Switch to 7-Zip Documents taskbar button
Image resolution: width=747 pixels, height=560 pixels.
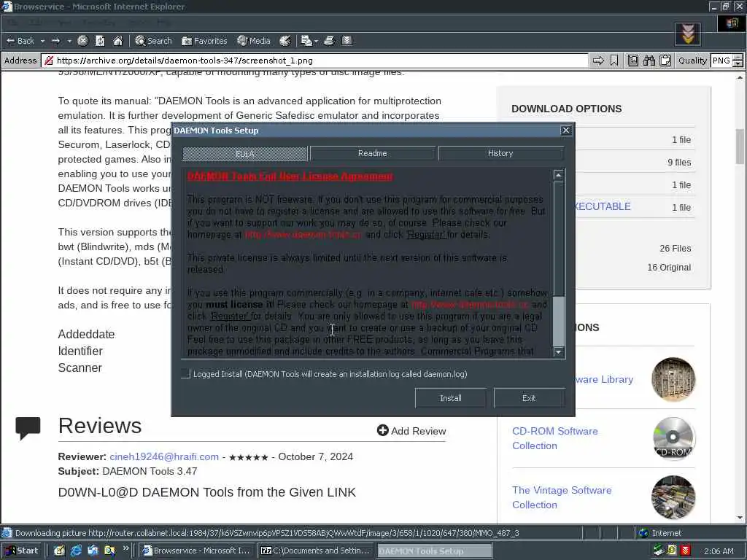(x=316, y=551)
